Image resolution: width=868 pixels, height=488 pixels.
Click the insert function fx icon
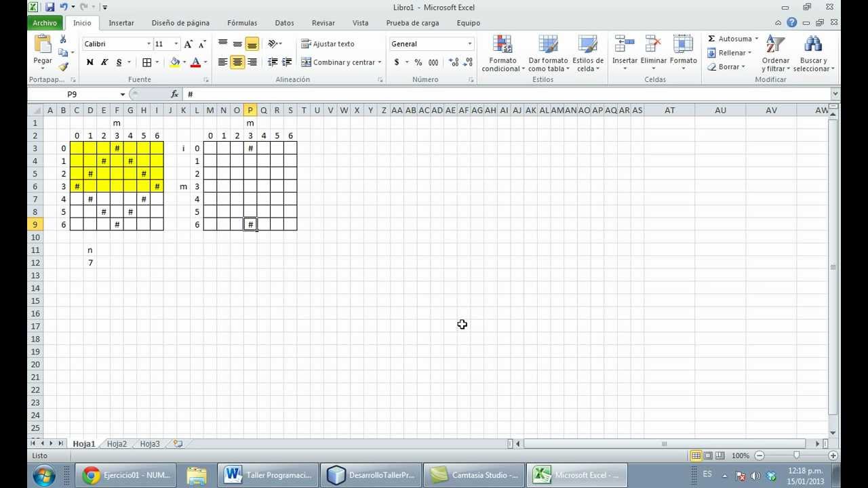click(174, 94)
